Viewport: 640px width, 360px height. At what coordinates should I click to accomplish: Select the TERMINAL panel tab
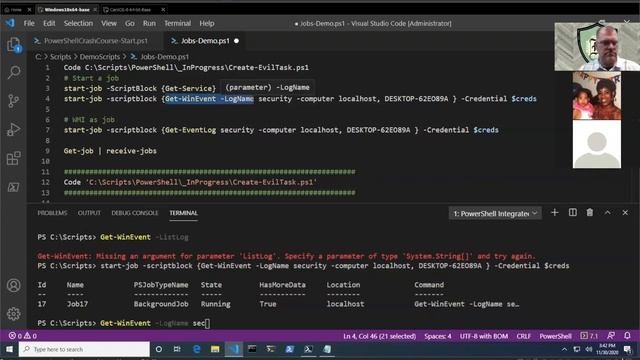[x=183, y=213]
